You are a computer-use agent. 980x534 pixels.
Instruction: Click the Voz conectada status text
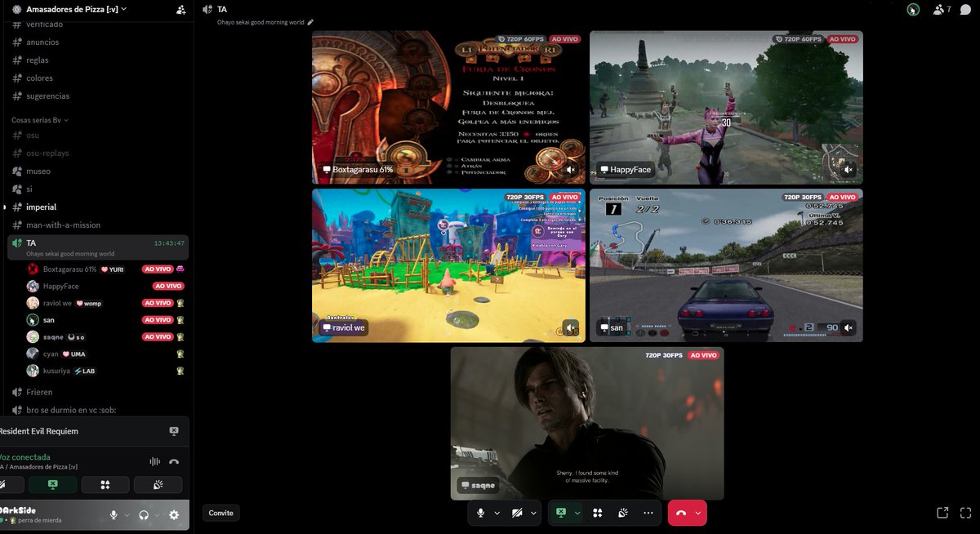(x=25, y=457)
